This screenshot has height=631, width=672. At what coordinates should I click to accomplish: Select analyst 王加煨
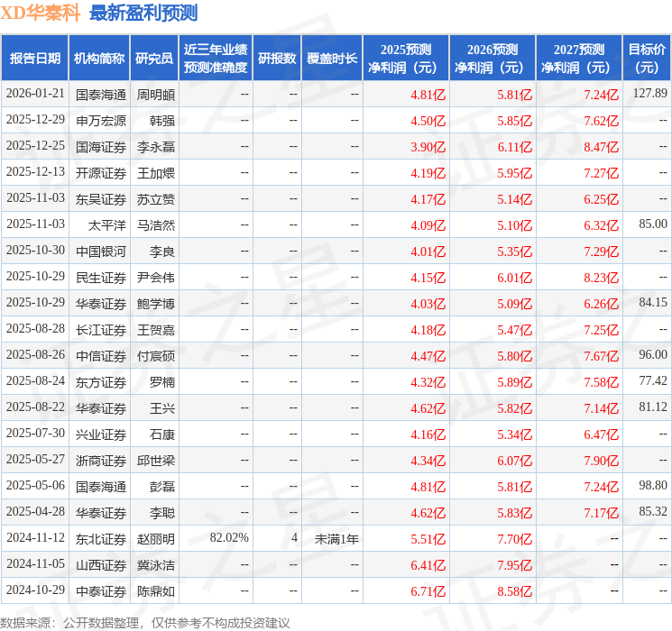(x=155, y=173)
